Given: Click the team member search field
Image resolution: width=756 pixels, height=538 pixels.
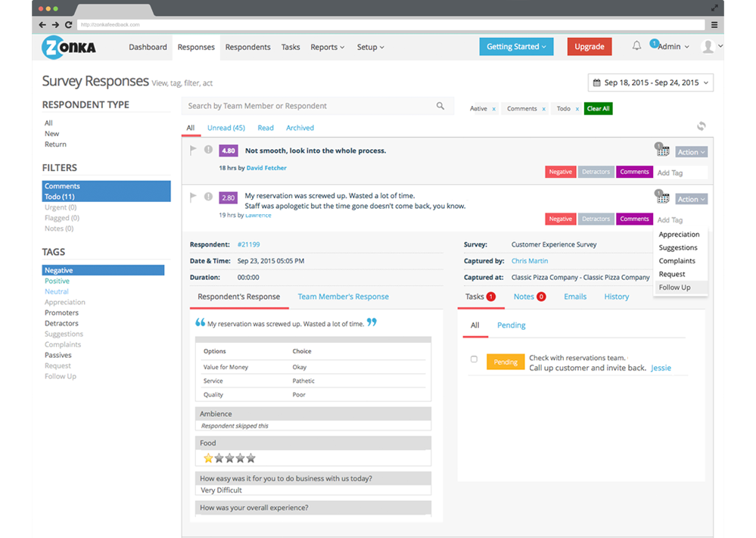Looking at the screenshot, I should coord(306,106).
